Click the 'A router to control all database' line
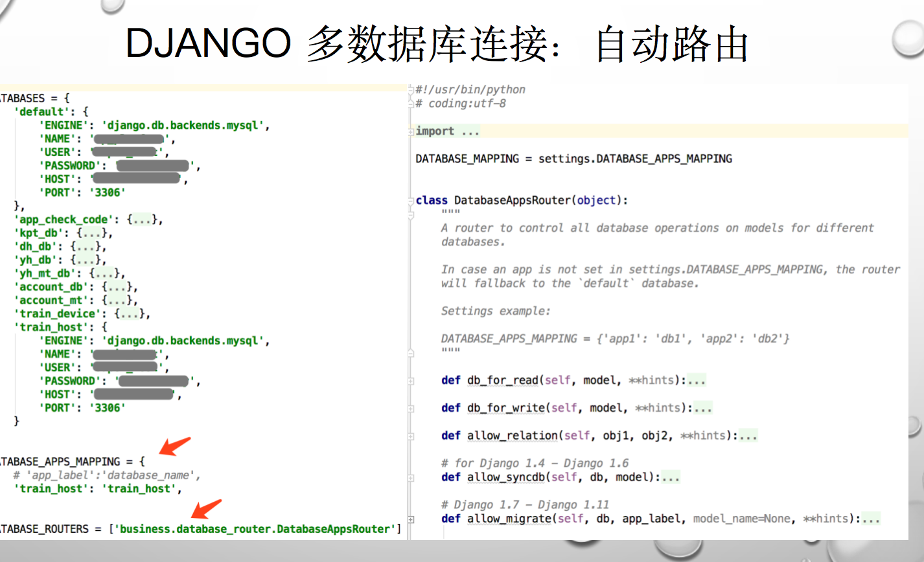Screen dimensions: 924x562 click(x=658, y=228)
